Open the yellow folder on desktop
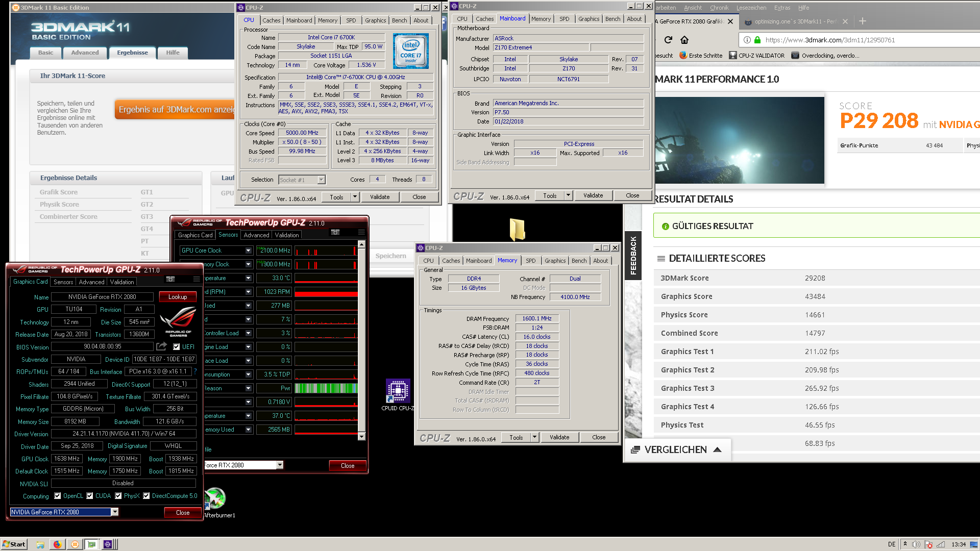This screenshot has height=551, width=980. pyautogui.click(x=517, y=230)
